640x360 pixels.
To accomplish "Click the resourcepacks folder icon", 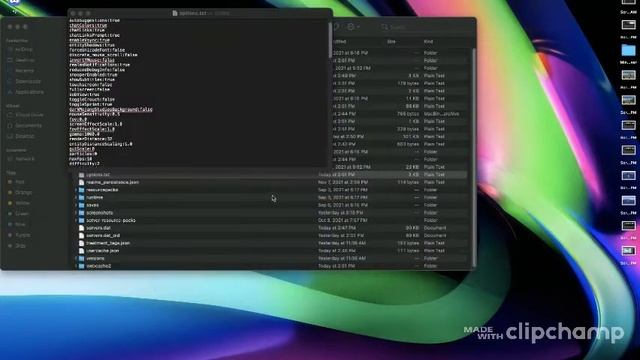I will pos(82,190).
